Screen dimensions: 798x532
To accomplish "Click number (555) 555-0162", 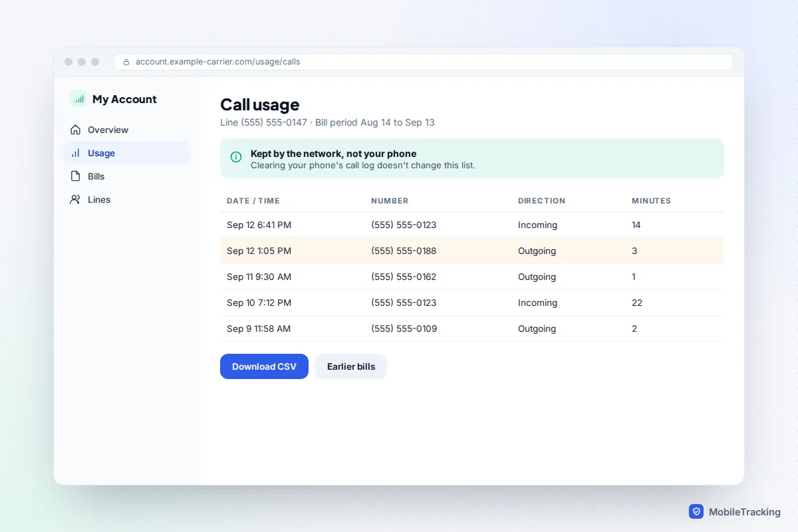I will [x=404, y=277].
